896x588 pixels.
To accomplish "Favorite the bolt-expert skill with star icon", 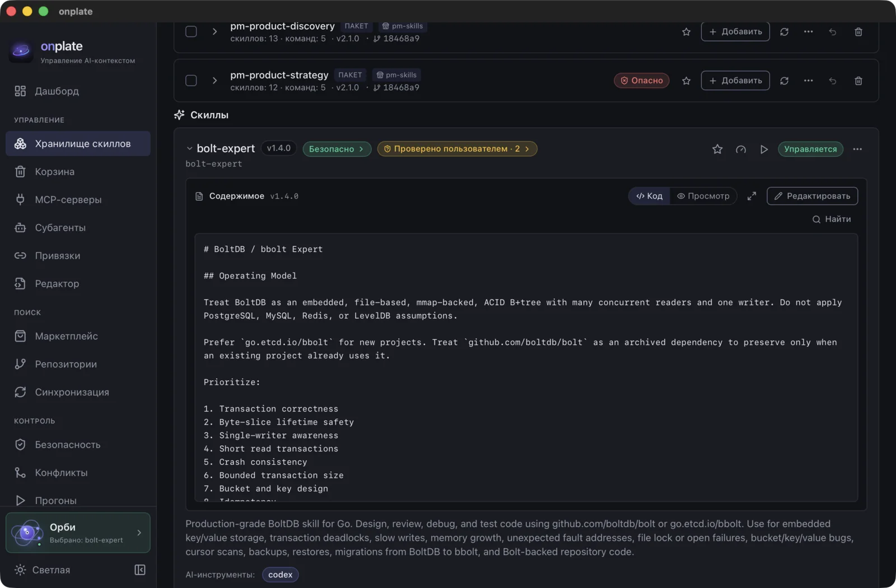I will point(717,149).
